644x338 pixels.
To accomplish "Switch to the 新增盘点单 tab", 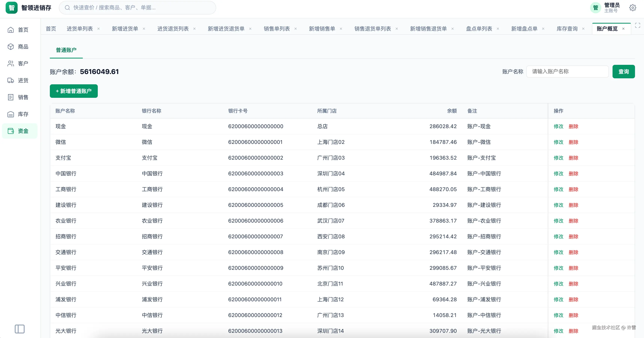I will point(524,29).
